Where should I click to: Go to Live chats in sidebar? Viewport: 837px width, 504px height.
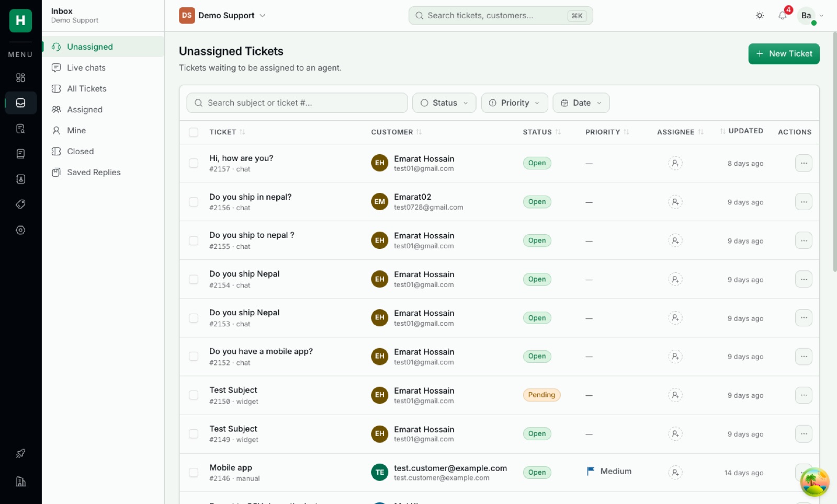click(x=103, y=68)
